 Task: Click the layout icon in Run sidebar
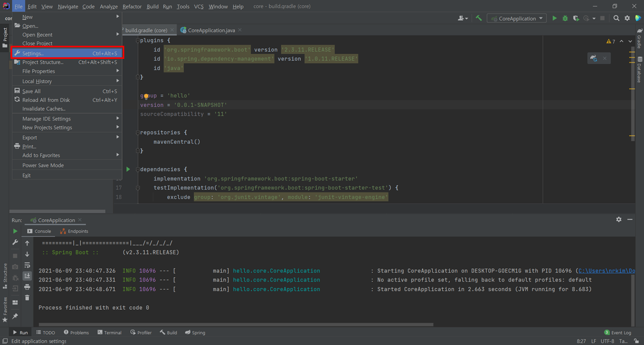pos(15,302)
